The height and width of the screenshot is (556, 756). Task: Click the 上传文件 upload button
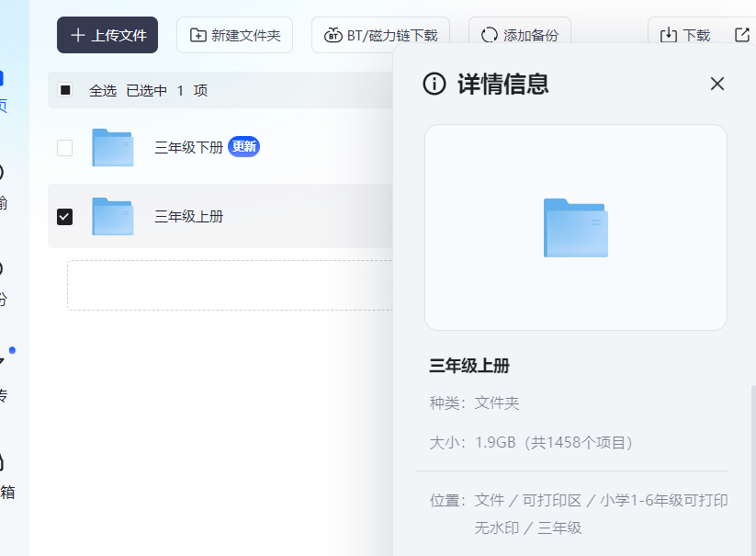coord(107,35)
